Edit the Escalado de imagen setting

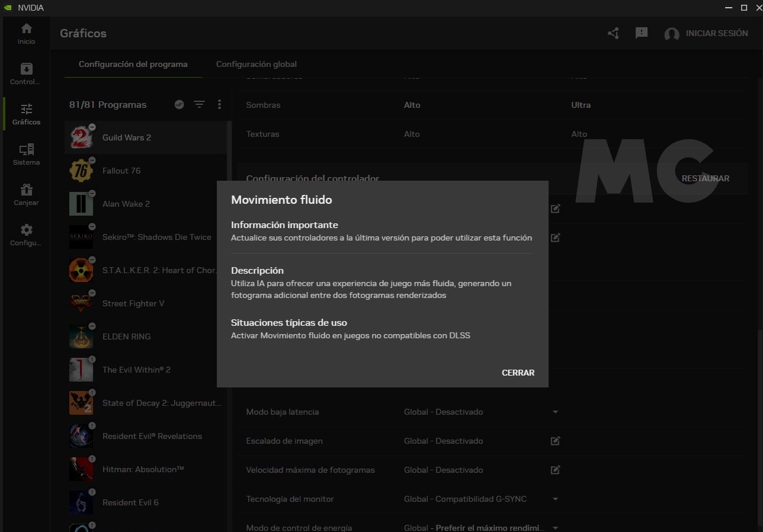coord(555,441)
